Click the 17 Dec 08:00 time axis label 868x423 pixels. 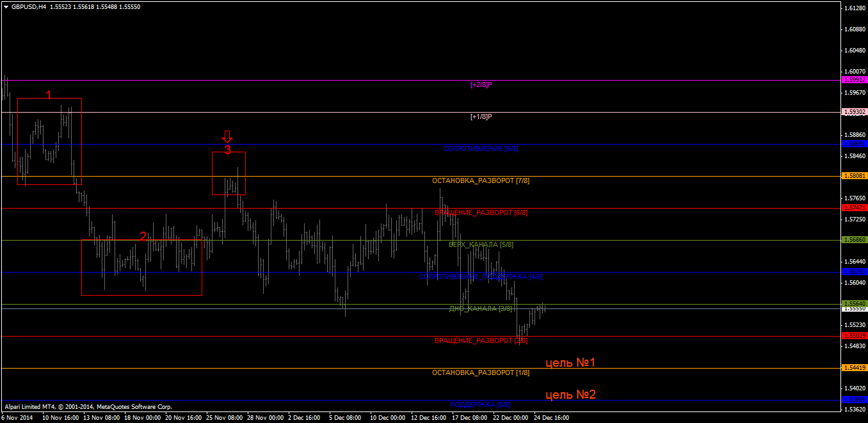[470, 418]
